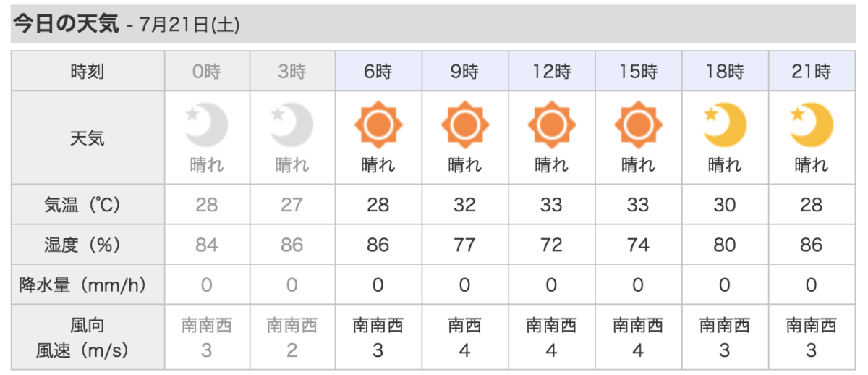Image resolution: width=868 pixels, height=375 pixels.
Task: Click humidity value 77 at 9時
Action: point(464,245)
